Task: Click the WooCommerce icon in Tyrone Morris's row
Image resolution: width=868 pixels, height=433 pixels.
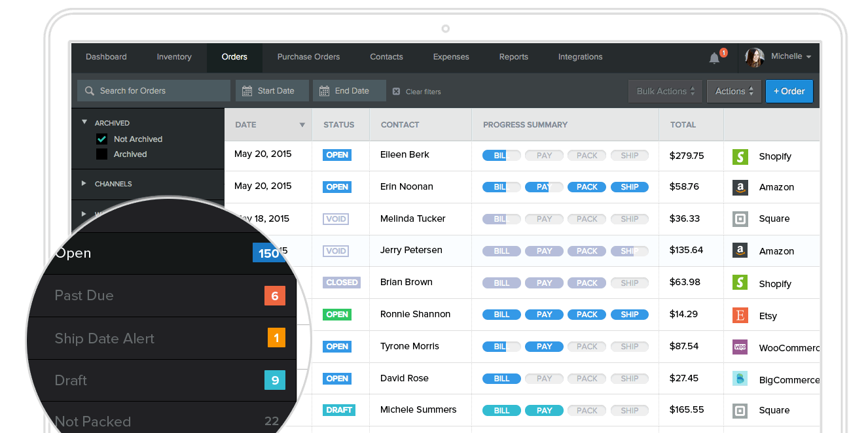Action: tap(740, 347)
